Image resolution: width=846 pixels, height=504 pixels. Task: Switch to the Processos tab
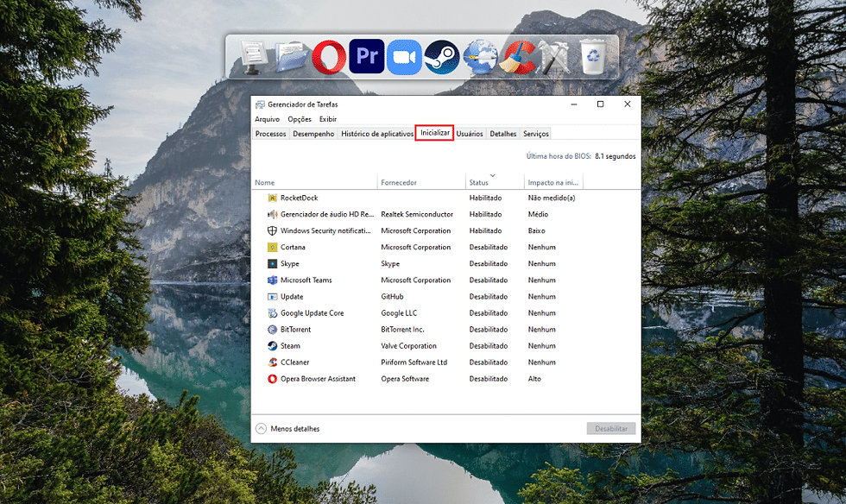[271, 134]
